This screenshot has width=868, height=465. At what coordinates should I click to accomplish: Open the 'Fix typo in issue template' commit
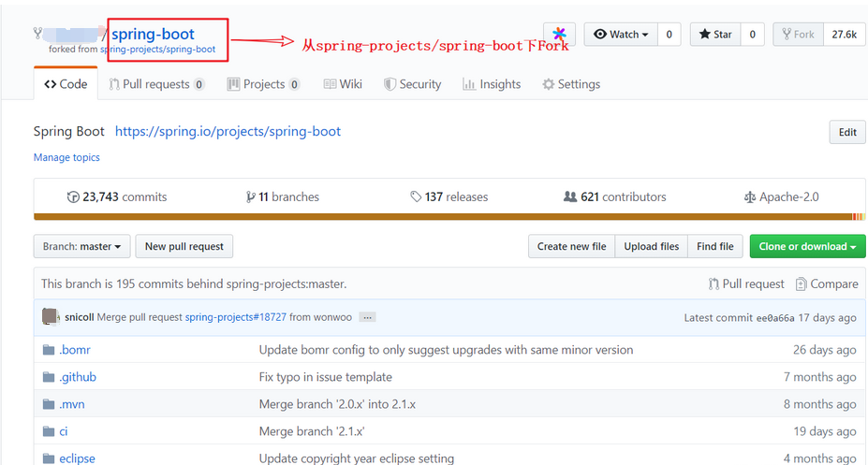(x=326, y=377)
